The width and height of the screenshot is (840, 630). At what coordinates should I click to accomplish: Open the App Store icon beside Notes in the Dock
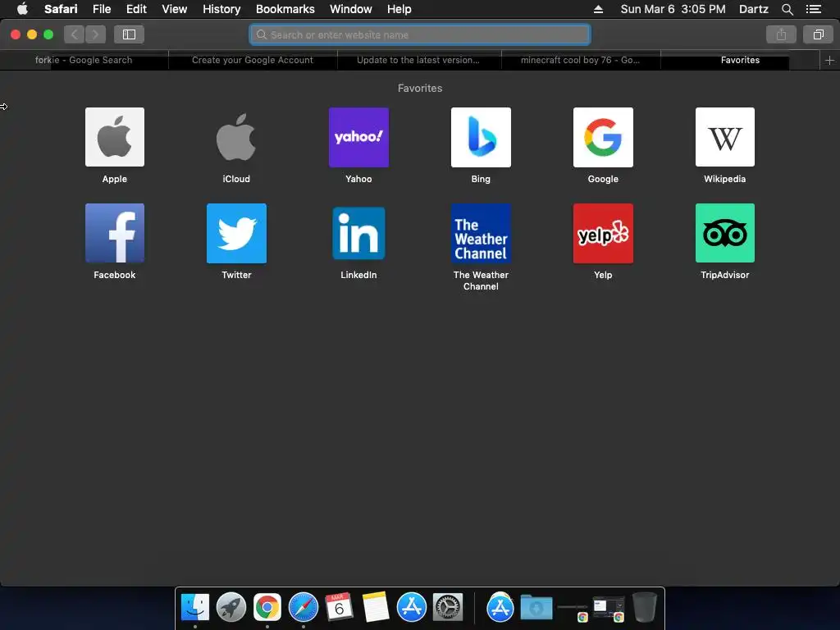412,607
